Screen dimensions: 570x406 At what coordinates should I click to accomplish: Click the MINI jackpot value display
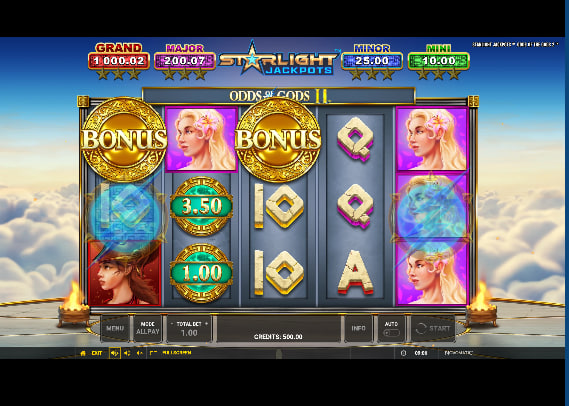439,61
